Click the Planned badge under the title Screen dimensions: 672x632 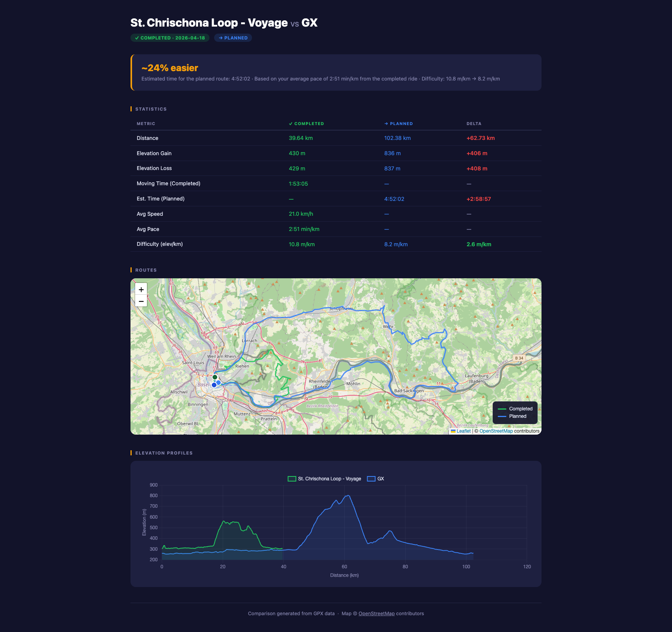click(x=233, y=38)
